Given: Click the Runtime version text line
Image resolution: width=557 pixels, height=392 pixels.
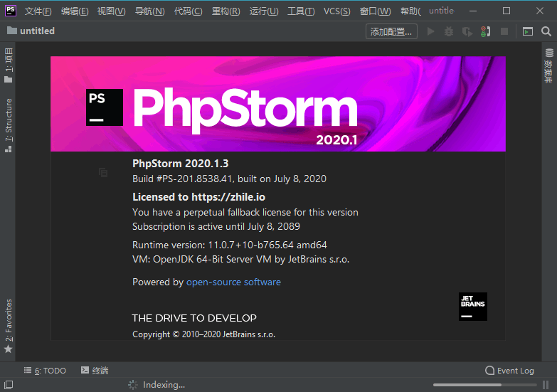Looking at the screenshot, I should tap(230, 245).
